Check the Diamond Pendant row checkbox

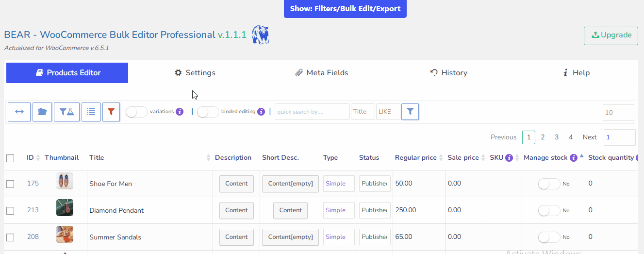pyautogui.click(x=10, y=210)
